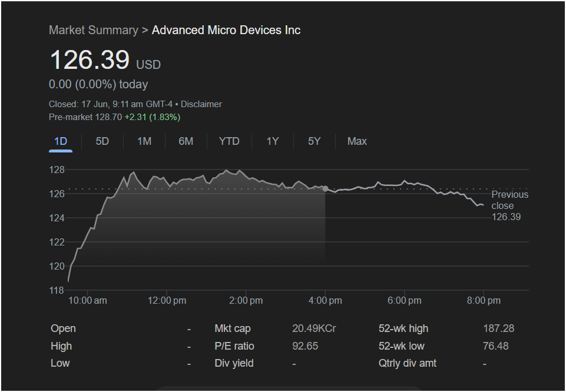Select the 1D time range tab
The width and height of the screenshot is (566, 392).
coord(61,141)
